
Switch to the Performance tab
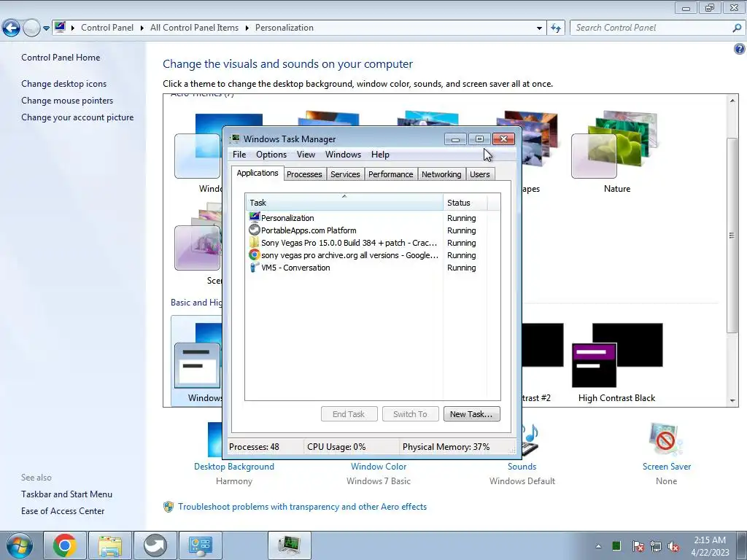[391, 174]
